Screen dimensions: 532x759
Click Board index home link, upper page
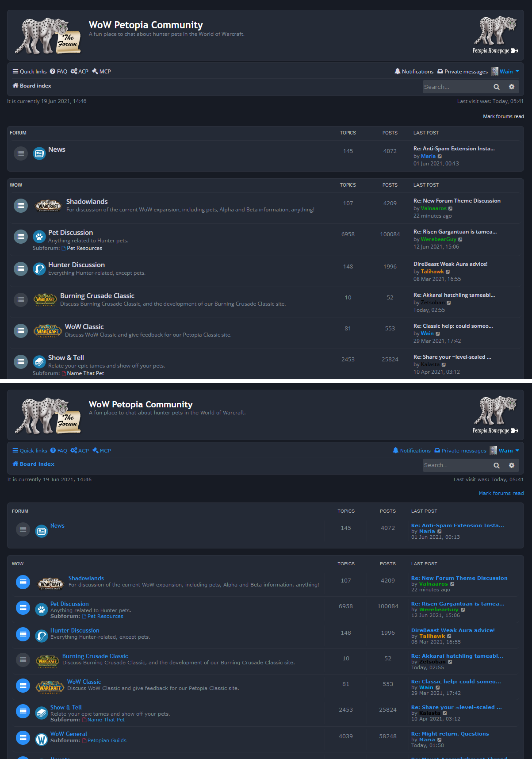point(32,86)
